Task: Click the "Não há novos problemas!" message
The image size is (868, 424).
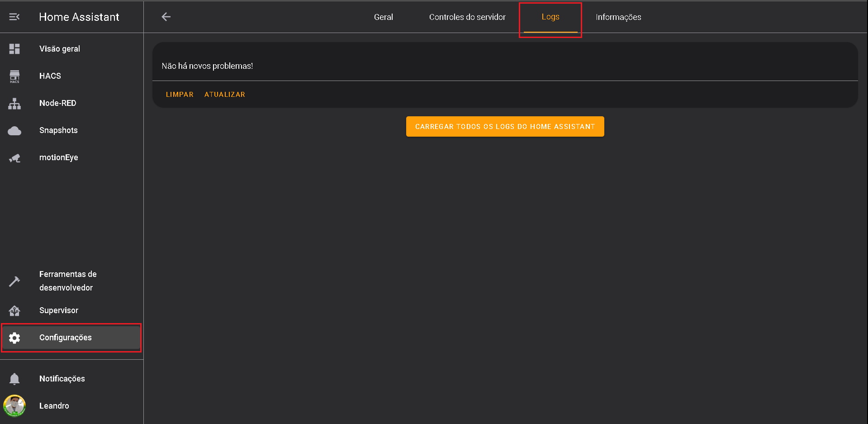Action: 207,66
